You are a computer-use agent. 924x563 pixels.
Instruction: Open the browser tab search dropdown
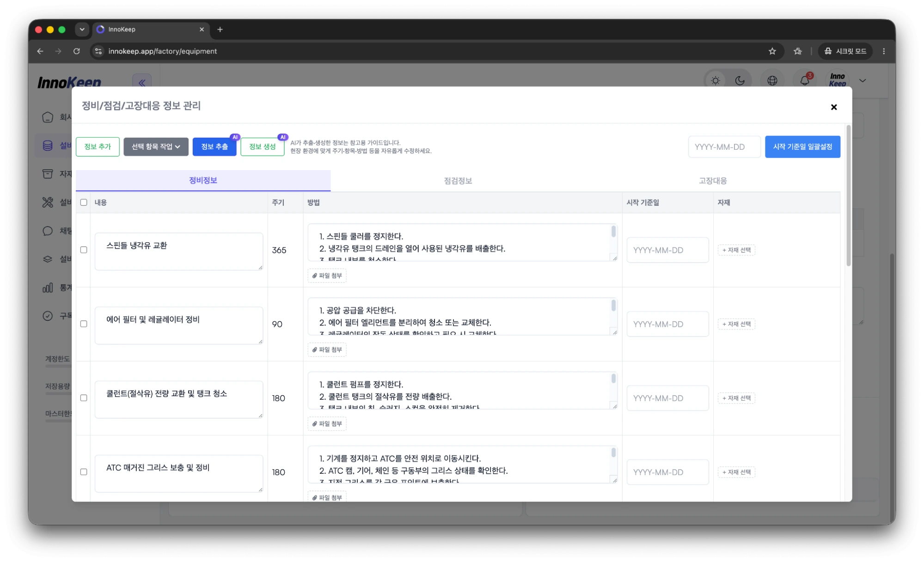point(82,30)
